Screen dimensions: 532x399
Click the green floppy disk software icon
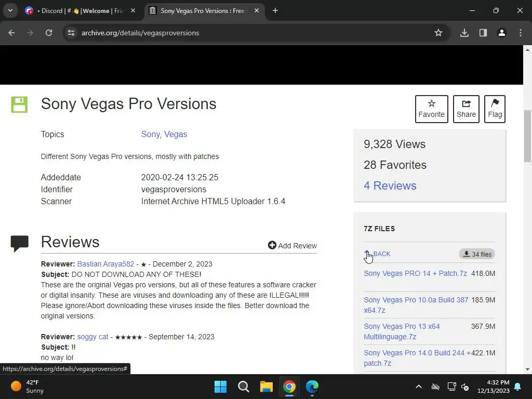(19, 104)
